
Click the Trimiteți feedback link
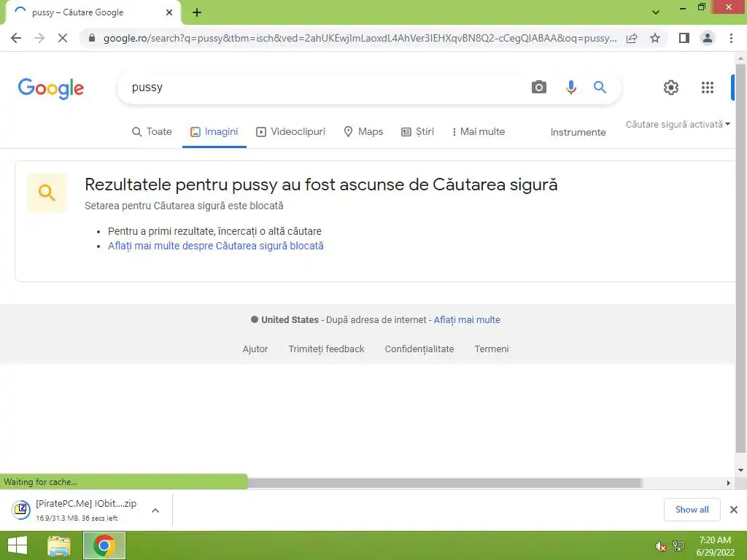click(x=326, y=349)
